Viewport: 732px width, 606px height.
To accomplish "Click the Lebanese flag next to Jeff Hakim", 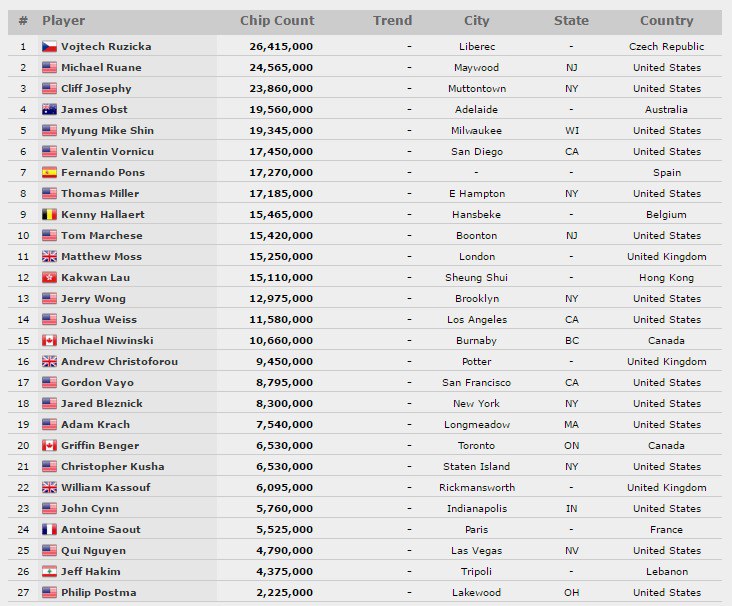I will click(49, 572).
